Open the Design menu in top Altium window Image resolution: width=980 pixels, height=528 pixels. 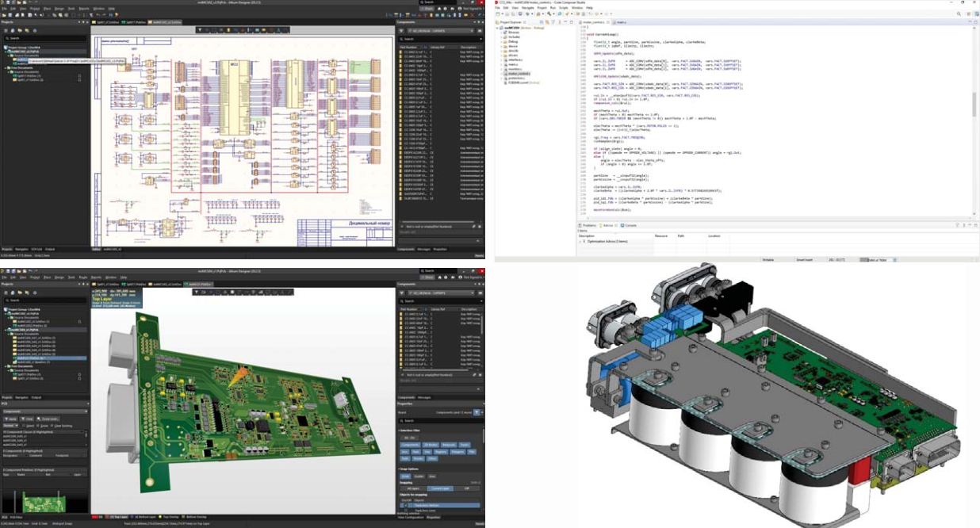tap(58, 9)
